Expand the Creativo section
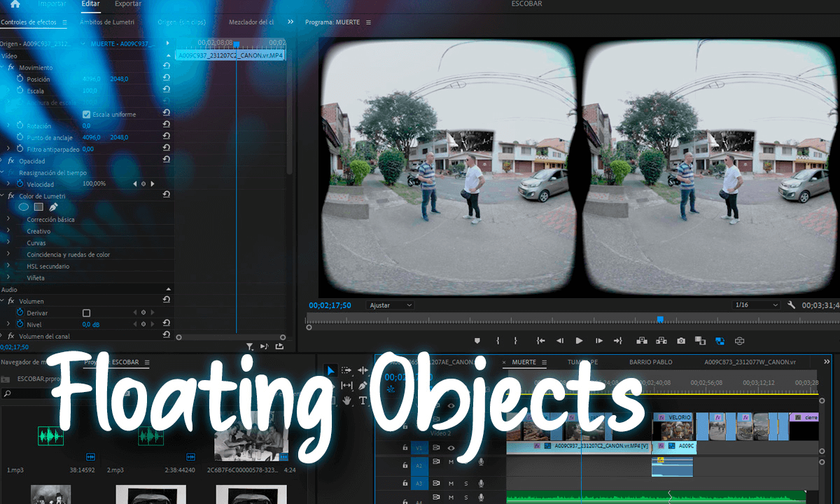The image size is (840, 504). click(x=8, y=231)
